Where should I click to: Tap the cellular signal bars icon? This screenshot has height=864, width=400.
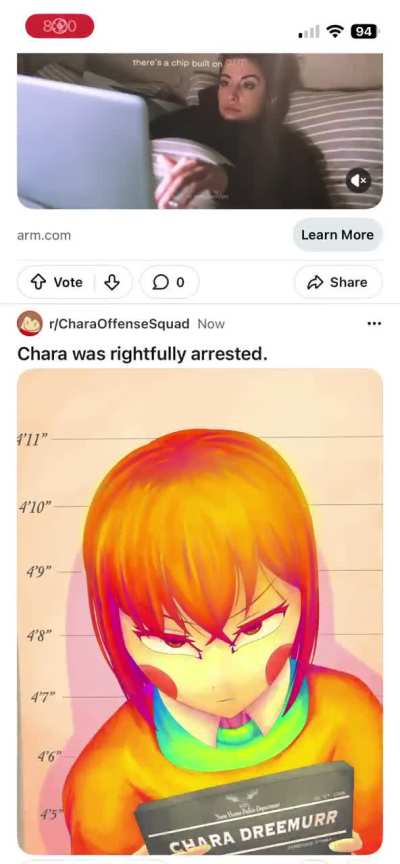click(309, 32)
